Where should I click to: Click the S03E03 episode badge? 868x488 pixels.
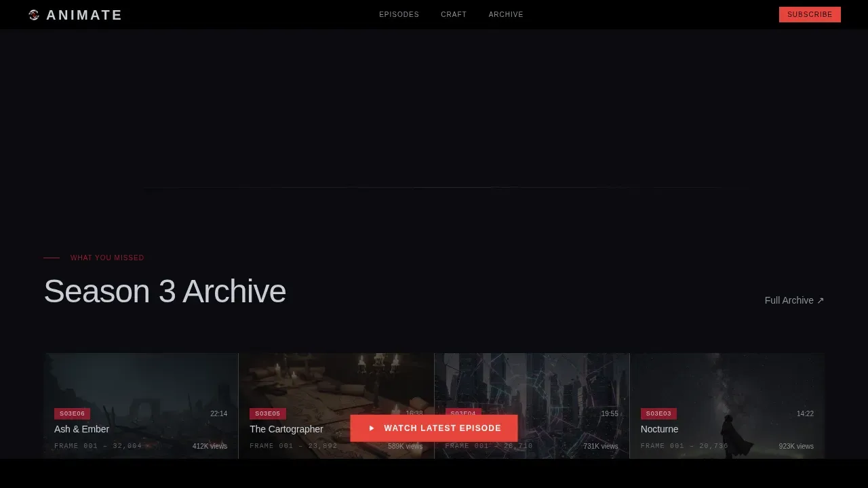tap(658, 413)
